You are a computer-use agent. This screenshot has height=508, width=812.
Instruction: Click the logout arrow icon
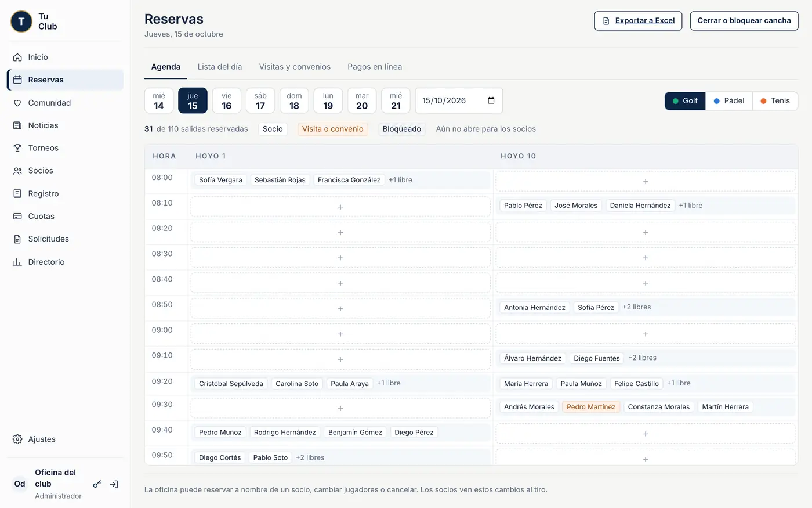tap(114, 484)
